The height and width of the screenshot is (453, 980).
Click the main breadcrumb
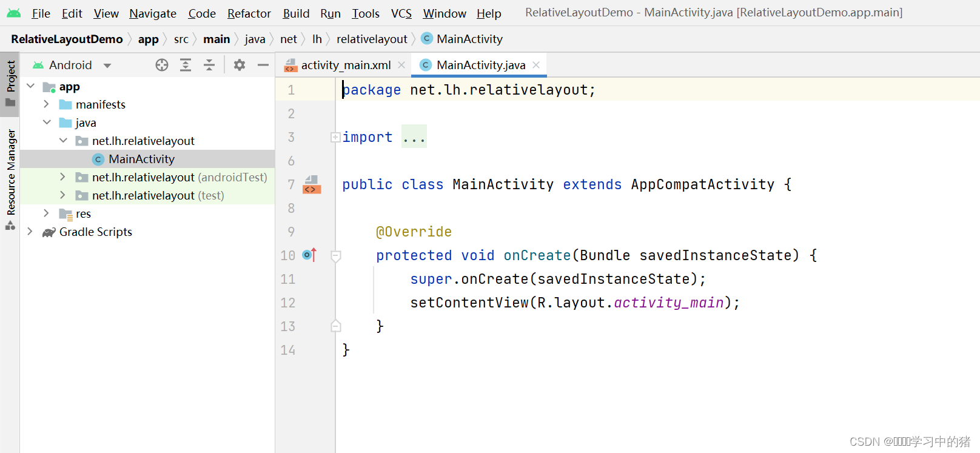(x=216, y=39)
